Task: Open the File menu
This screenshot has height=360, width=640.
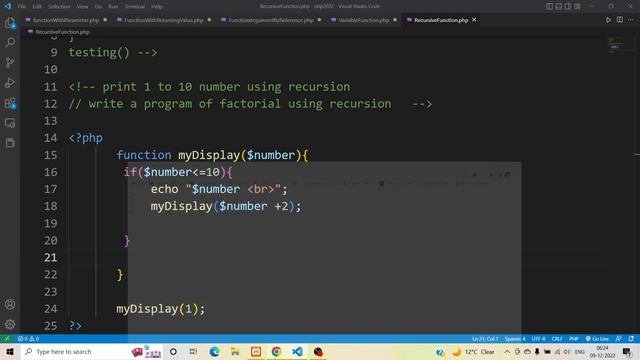Action: pos(22,7)
